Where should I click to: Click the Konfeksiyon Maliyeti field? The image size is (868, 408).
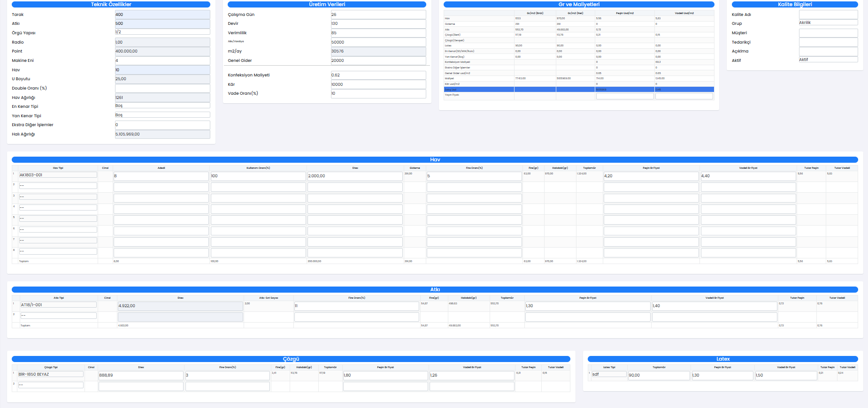378,75
